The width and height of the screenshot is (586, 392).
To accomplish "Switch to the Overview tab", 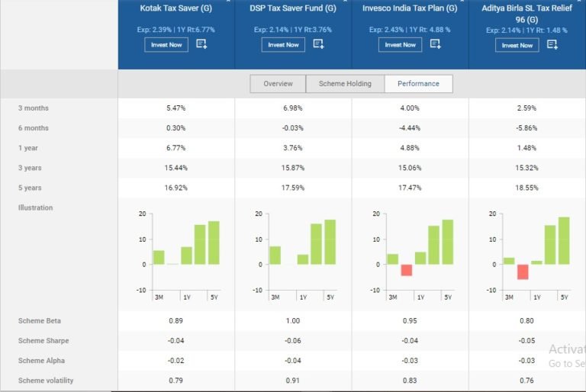I will [x=278, y=84].
